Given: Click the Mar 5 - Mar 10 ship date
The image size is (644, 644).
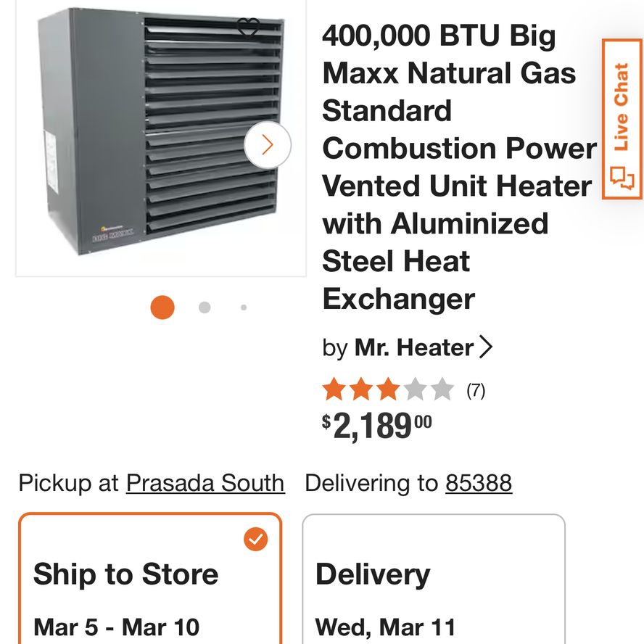Looking at the screenshot, I should (116, 627).
